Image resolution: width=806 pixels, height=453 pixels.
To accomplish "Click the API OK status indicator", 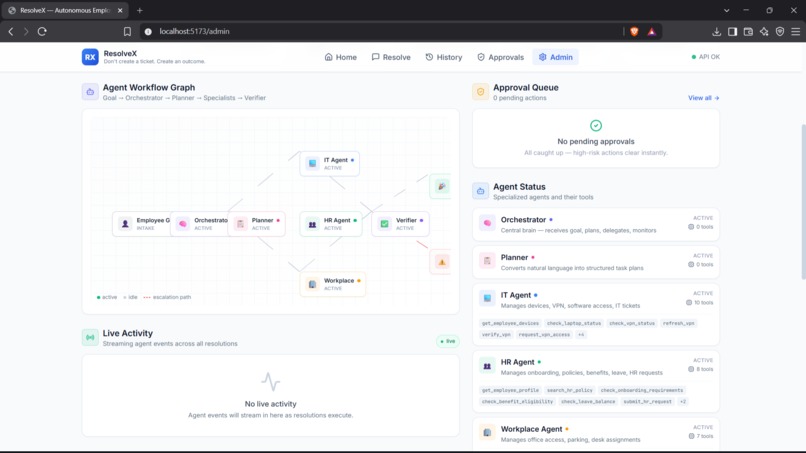I will 705,57.
